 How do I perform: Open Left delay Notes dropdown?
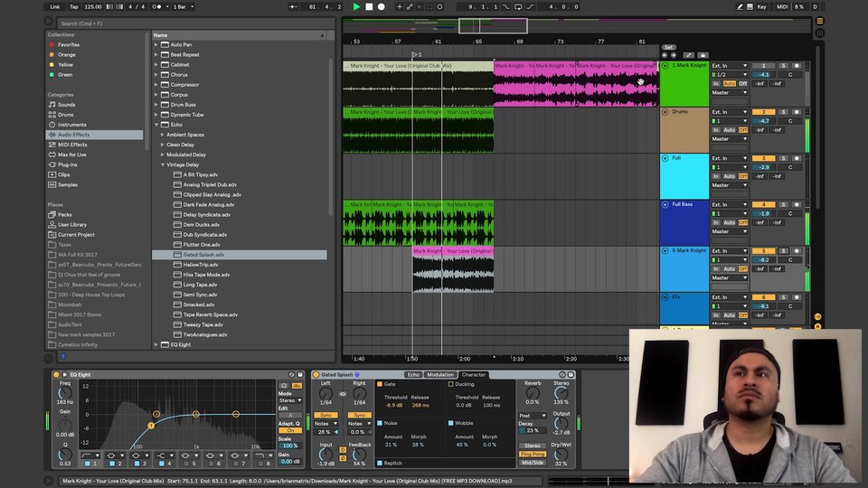[x=325, y=423]
